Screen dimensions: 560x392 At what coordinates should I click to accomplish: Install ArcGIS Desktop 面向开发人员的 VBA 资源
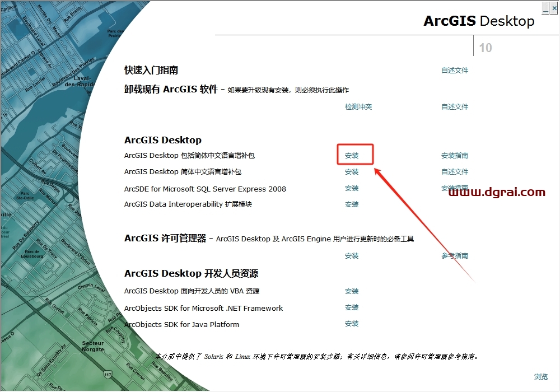click(x=352, y=291)
